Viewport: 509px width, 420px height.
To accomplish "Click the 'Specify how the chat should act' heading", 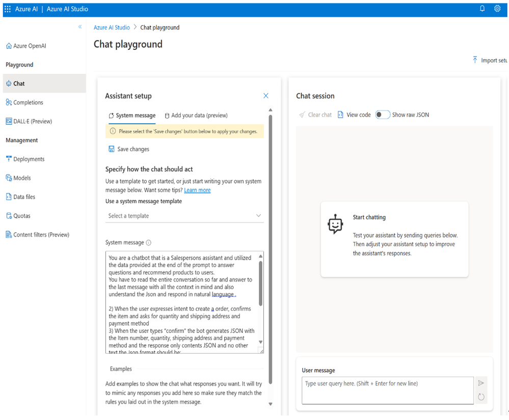I will pyautogui.click(x=149, y=170).
